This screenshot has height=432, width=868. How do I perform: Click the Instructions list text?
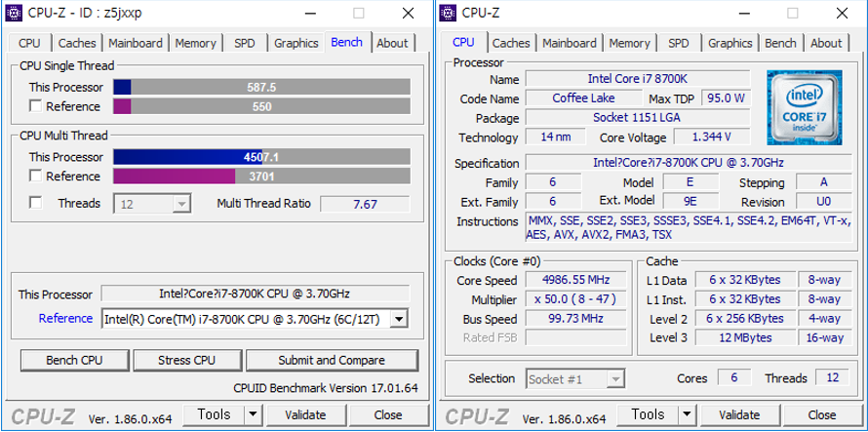[x=689, y=227]
